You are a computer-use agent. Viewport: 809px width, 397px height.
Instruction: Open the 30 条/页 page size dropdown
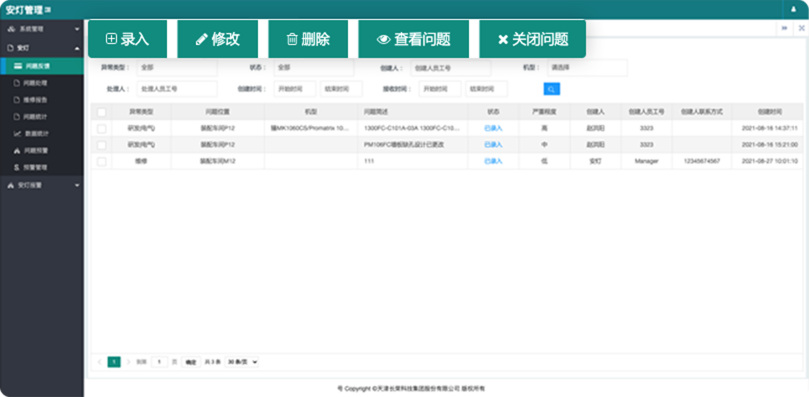[x=242, y=362]
